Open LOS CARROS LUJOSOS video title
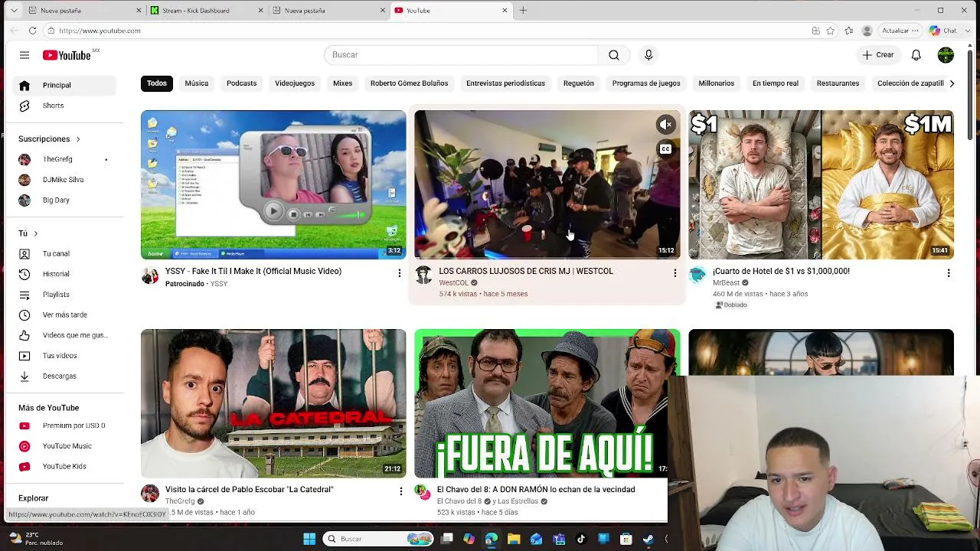Image resolution: width=980 pixels, height=551 pixels. [526, 272]
